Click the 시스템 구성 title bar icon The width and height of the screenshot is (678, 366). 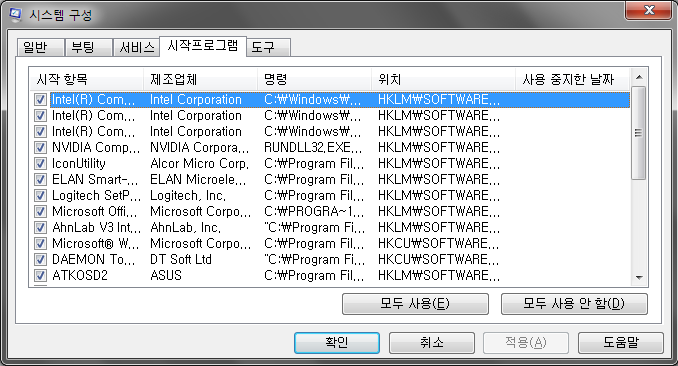tap(15, 14)
